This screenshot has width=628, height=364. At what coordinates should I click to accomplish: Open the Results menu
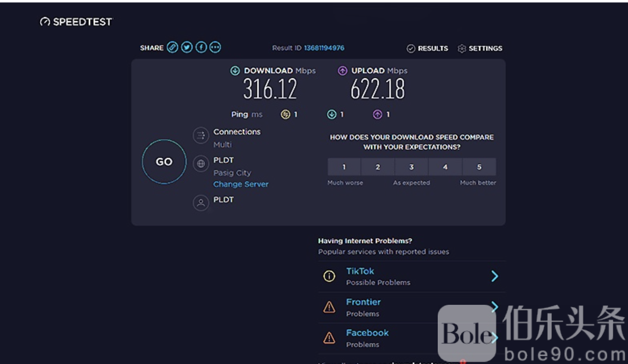(x=427, y=48)
